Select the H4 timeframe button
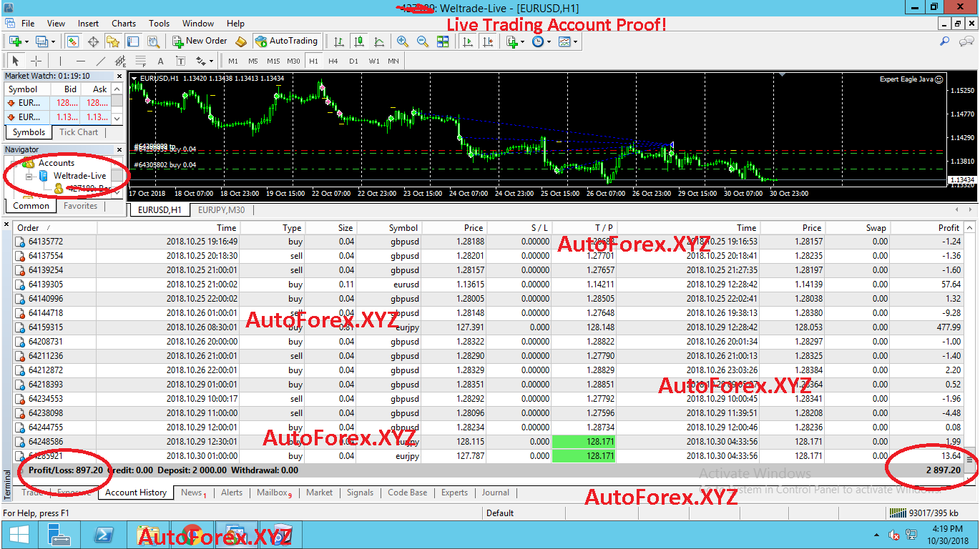This screenshot has height=549, width=980. tap(332, 61)
